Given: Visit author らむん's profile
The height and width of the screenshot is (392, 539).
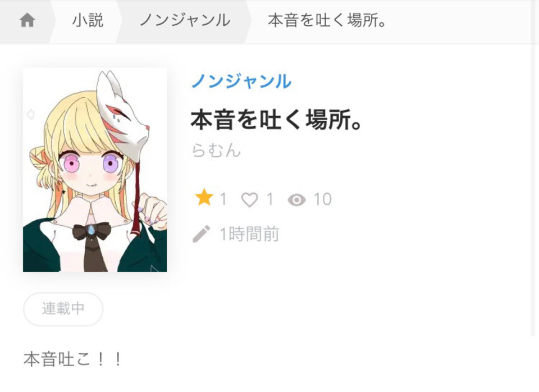Looking at the screenshot, I should click(x=216, y=151).
